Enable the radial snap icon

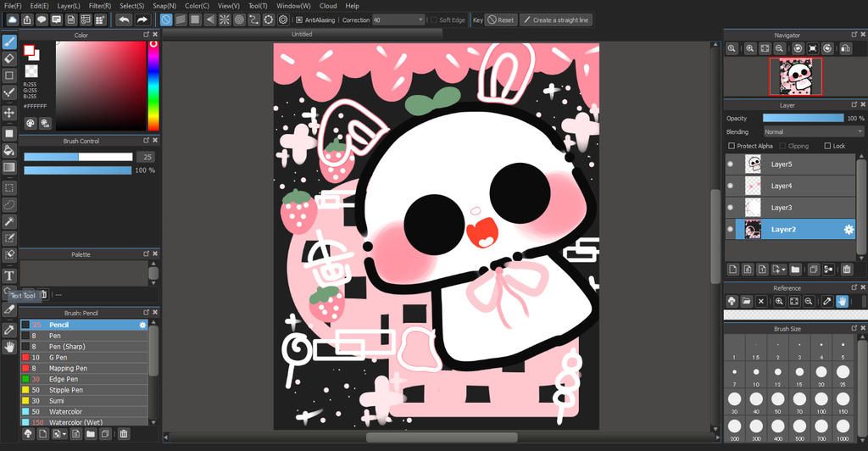(x=225, y=19)
